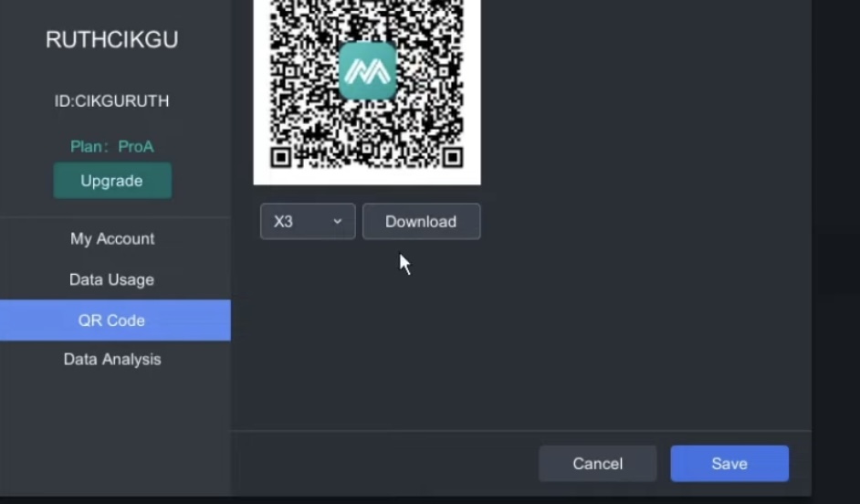Viewport: 860px width, 504px height.
Task: Save the settings
Action: [x=729, y=464]
